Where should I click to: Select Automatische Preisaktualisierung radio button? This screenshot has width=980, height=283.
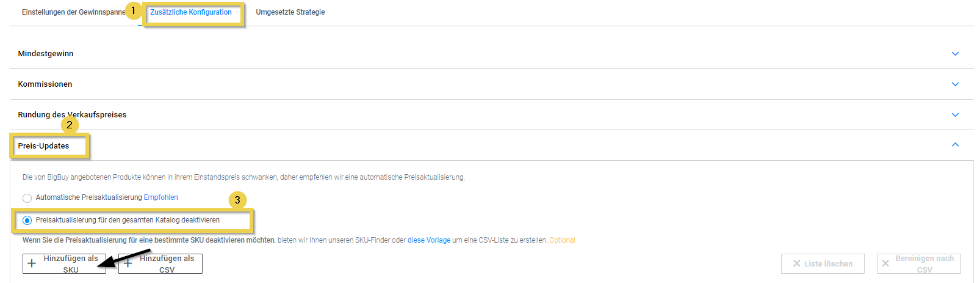click(27, 198)
